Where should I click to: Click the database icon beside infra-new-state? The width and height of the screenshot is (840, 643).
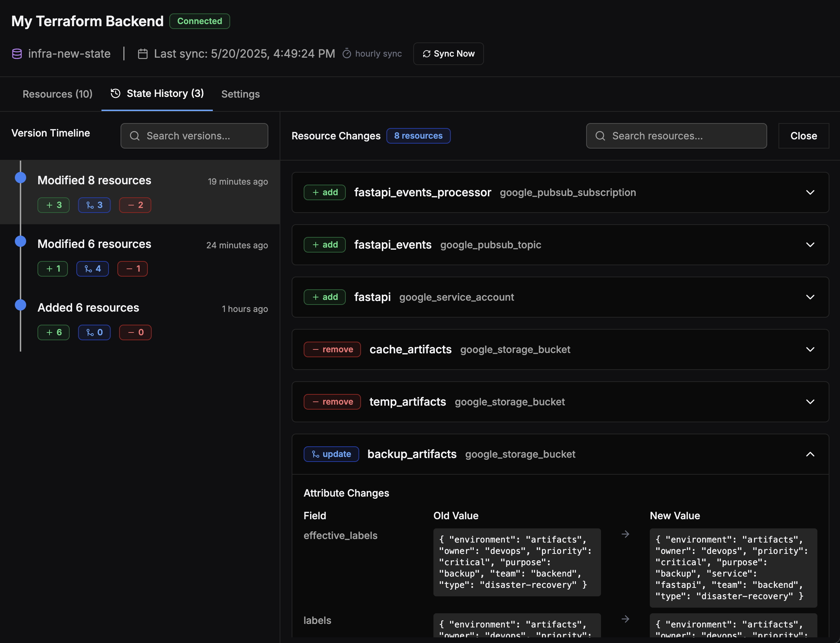click(x=17, y=54)
